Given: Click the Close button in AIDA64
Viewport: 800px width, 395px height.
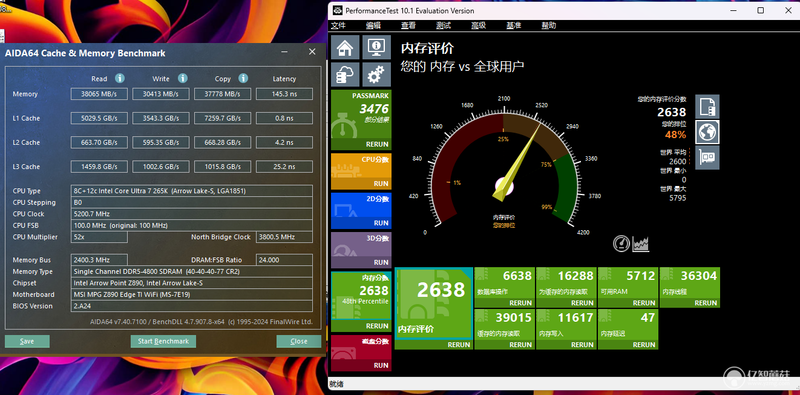Looking at the screenshot, I should pos(299,341).
